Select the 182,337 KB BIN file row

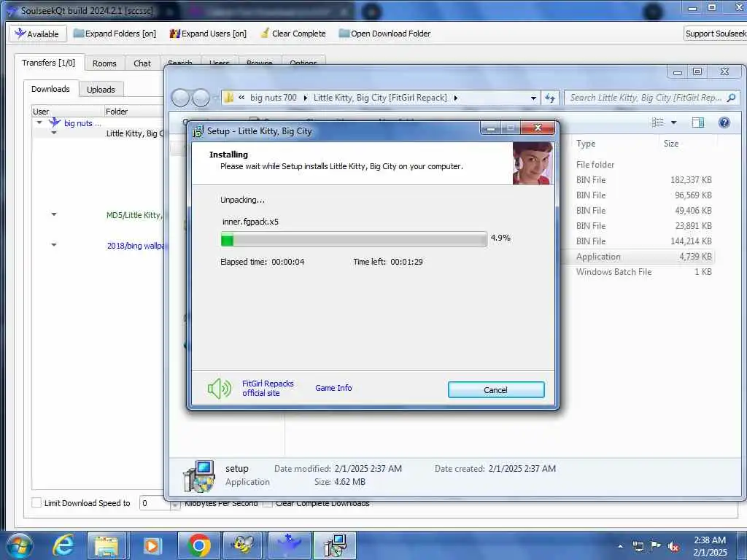644,180
